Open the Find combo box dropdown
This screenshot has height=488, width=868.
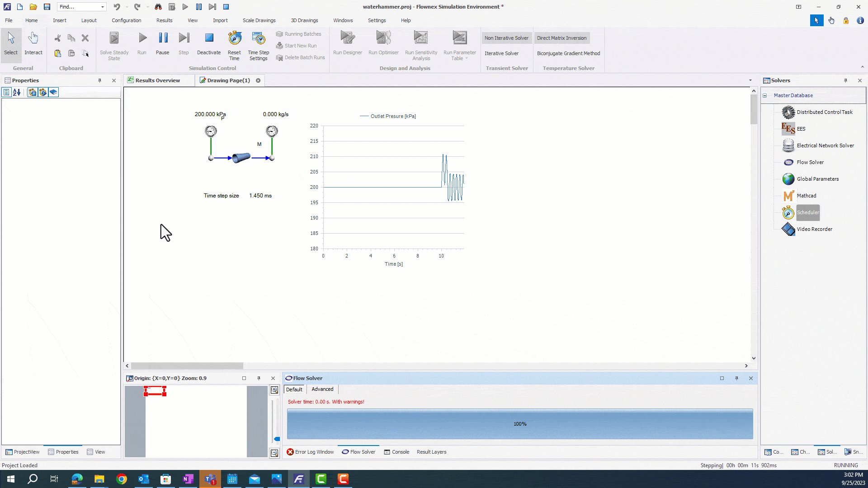click(x=103, y=7)
